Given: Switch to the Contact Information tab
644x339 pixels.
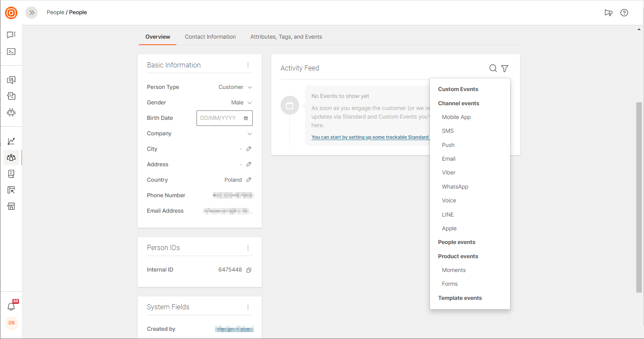Looking at the screenshot, I should [x=210, y=37].
